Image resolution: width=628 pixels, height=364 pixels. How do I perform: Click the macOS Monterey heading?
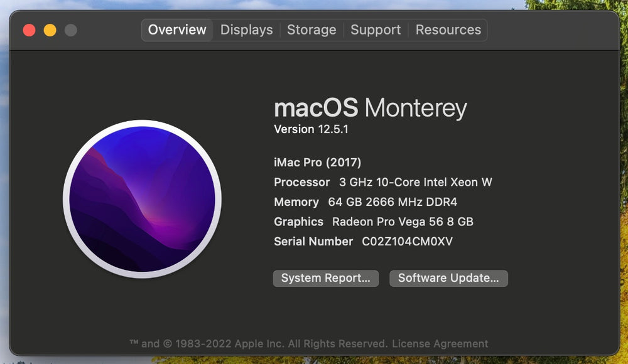371,108
